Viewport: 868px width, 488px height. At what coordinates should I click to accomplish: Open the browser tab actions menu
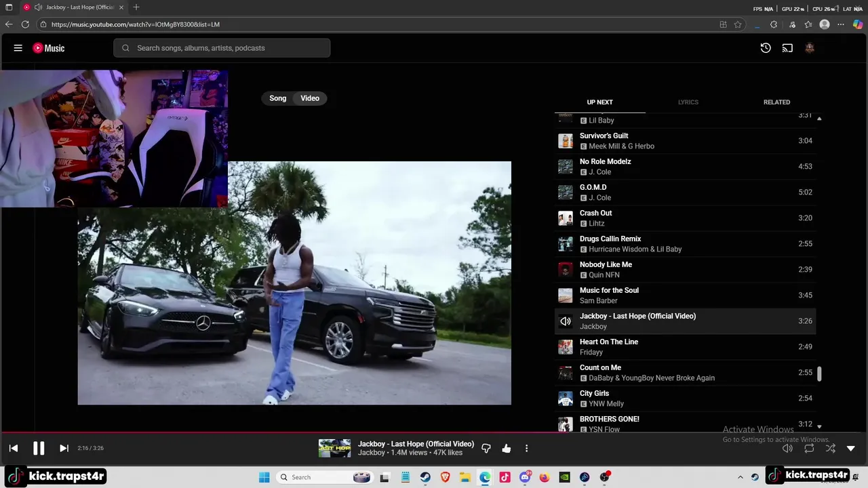coord(9,7)
